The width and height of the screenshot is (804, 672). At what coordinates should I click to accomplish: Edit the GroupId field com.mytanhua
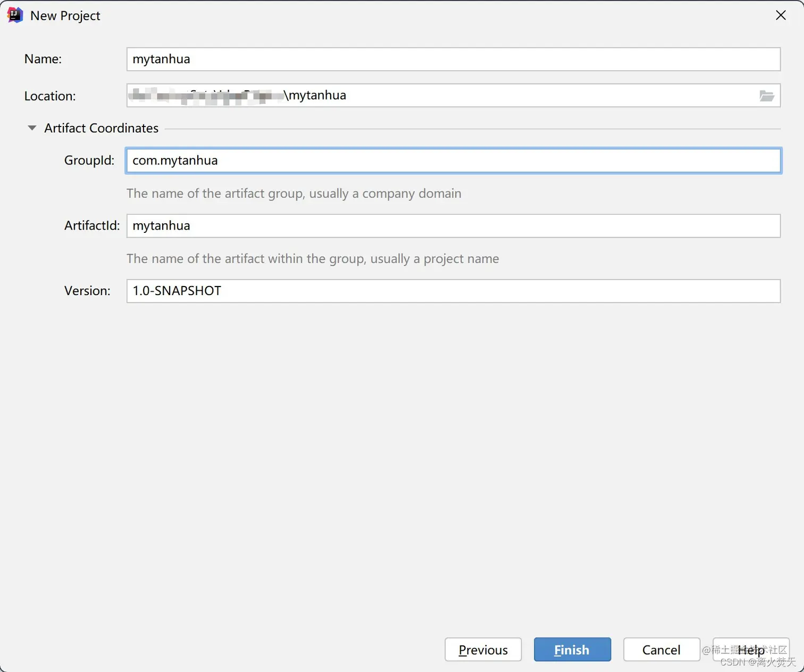click(x=454, y=161)
